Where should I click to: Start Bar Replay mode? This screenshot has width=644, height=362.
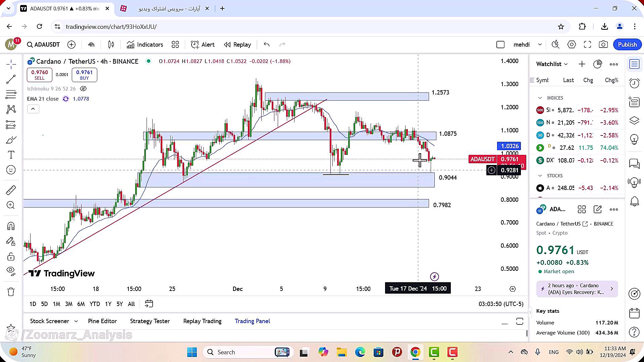pyautogui.click(x=237, y=45)
